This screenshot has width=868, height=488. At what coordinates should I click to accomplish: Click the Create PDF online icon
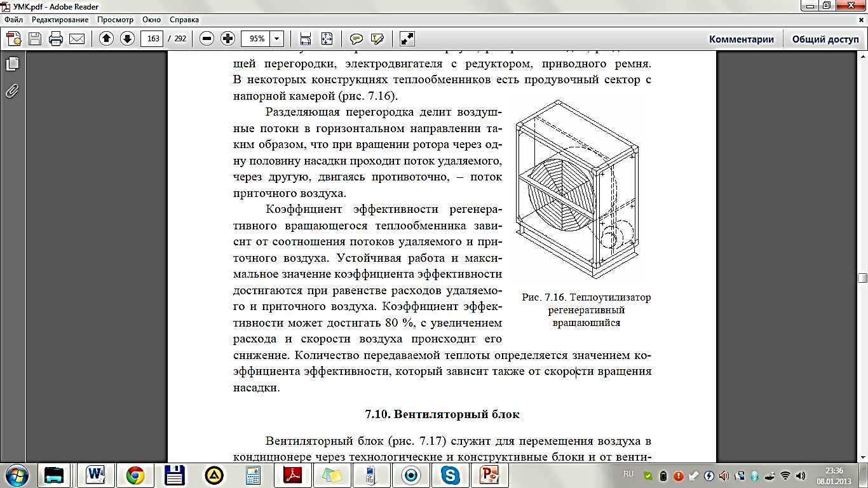click(14, 39)
